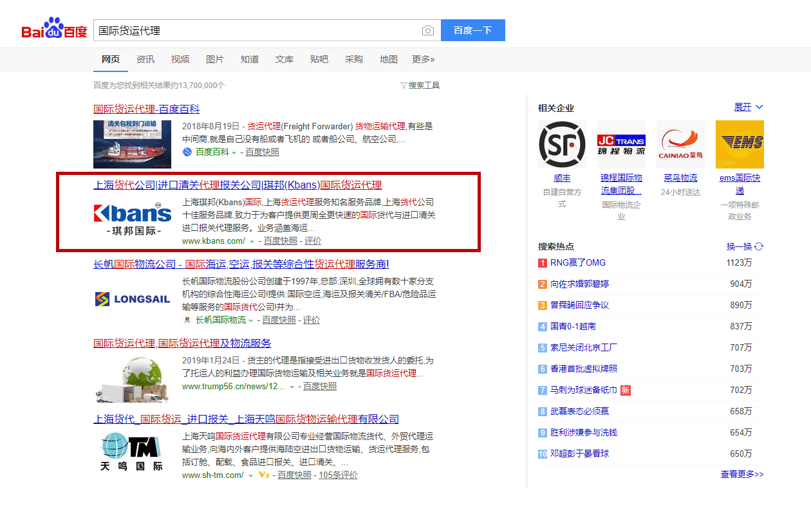Click the 百度一下 search button
Screen dimensions: 811x532
(473, 30)
